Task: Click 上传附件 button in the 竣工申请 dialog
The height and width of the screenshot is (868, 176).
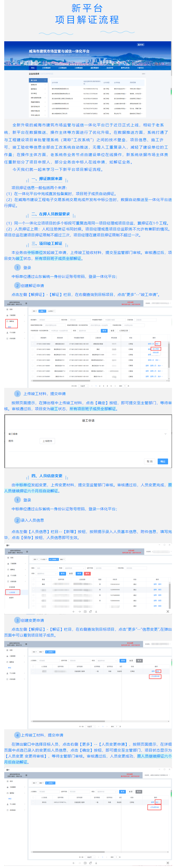Action: point(47,441)
